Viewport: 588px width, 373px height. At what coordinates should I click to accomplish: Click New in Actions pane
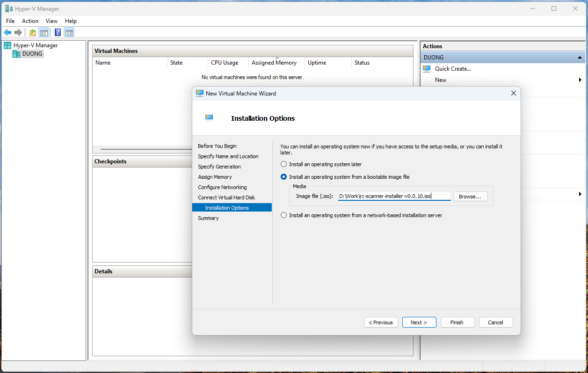(441, 80)
